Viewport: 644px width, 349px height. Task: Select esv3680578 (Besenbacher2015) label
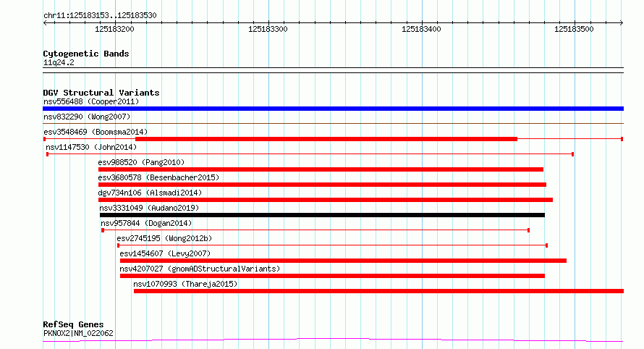tap(158, 177)
